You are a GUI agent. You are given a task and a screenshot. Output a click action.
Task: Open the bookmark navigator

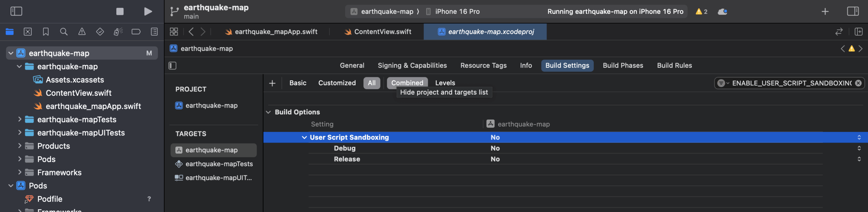tap(46, 31)
